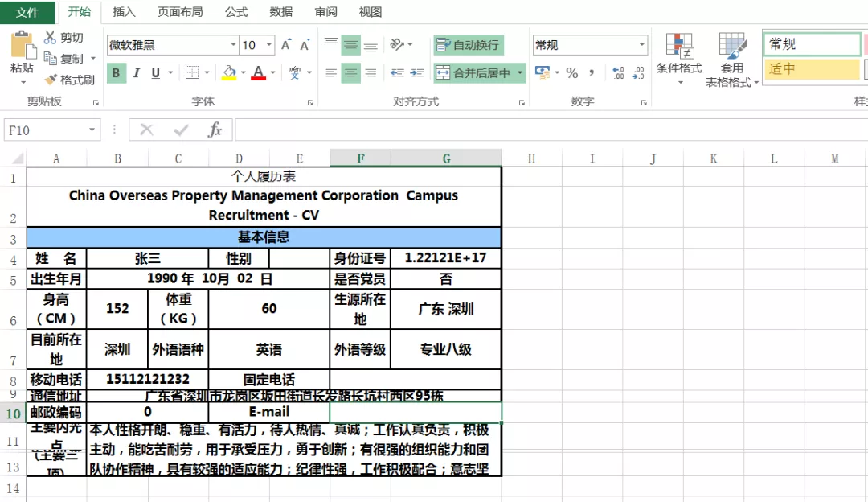
Task: Apply percent style
Action: coord(572,72)
